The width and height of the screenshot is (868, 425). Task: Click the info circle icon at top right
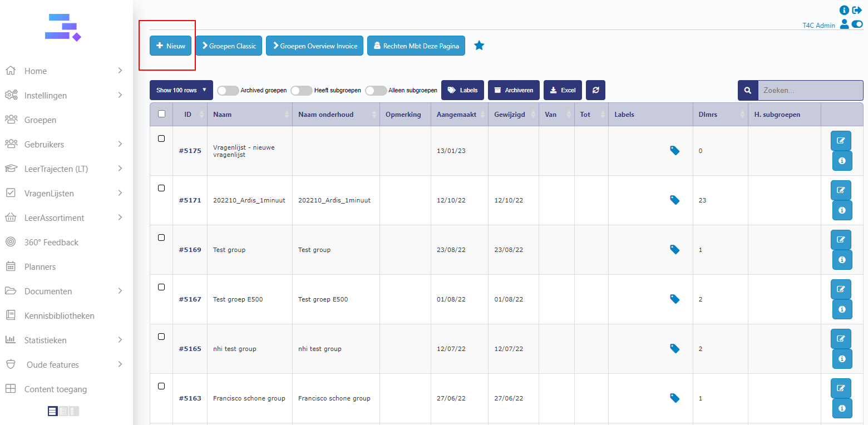[x=845, y=10]
